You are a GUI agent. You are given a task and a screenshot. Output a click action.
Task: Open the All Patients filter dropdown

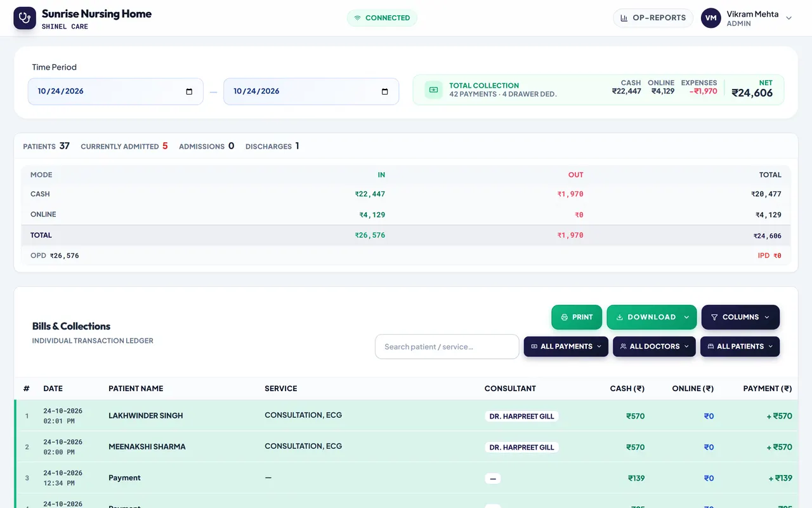pyautogui.click(x=740, y=347)
